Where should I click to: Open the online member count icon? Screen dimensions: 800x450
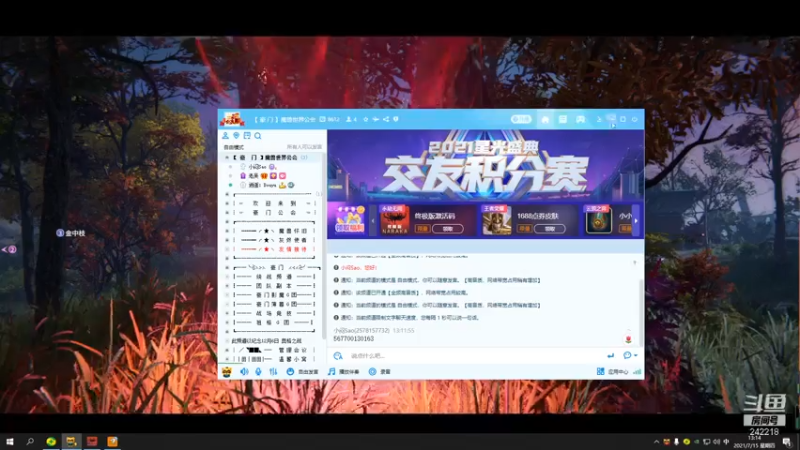(351, 119)
